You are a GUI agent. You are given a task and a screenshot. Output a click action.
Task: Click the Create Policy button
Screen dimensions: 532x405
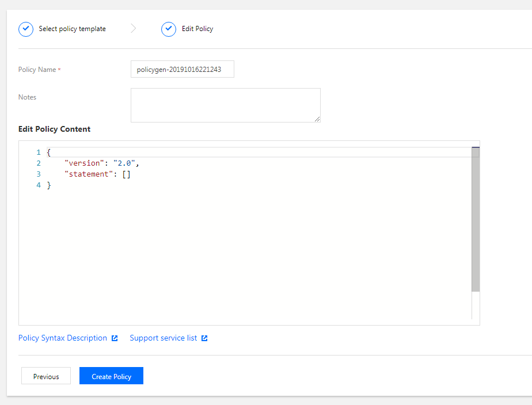[111, 376]
